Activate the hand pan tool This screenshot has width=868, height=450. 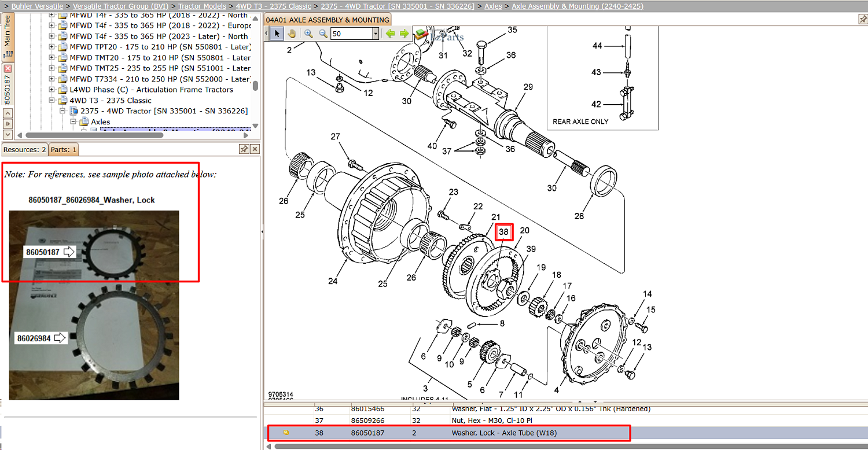292,34
